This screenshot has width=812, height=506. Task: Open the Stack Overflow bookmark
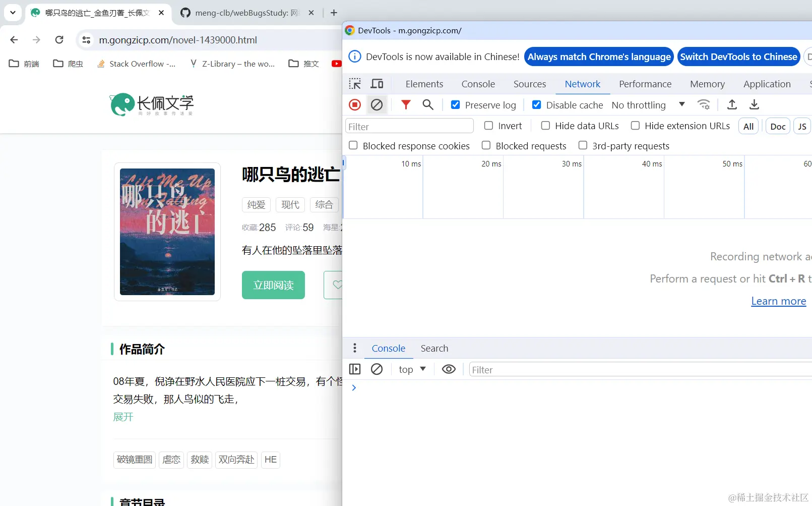pos(136,64)
